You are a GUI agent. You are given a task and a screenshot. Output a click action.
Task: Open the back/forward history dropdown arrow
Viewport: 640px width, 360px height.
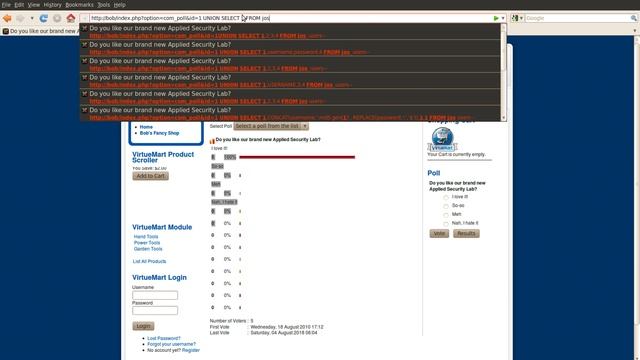tap(32, 18)
